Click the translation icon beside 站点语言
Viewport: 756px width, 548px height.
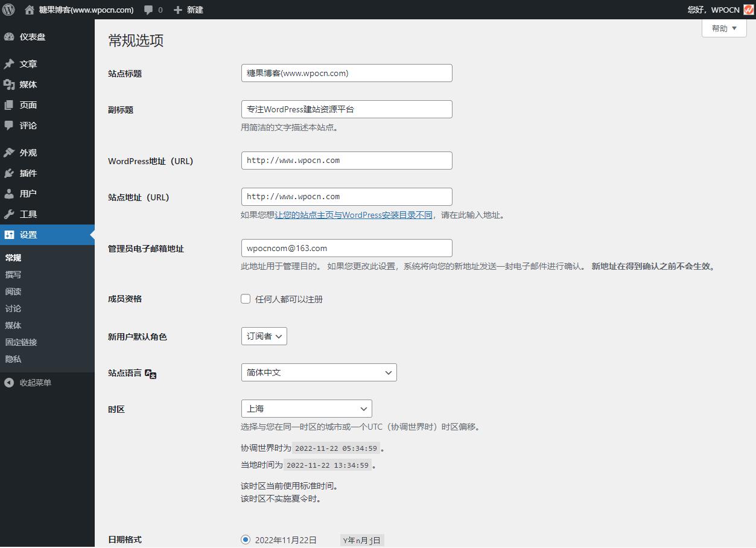[x=151, y=374]
